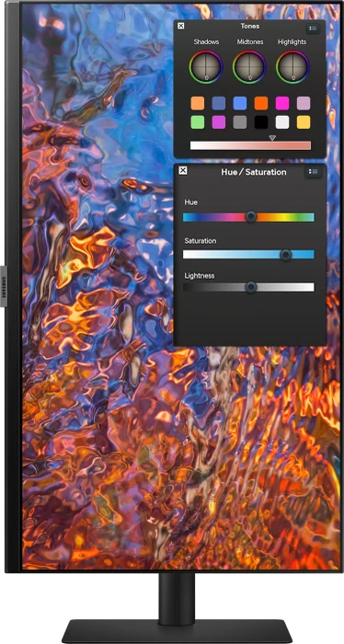Open the Tones panel options menu icon
344x644 pixels.
[314, 29]
